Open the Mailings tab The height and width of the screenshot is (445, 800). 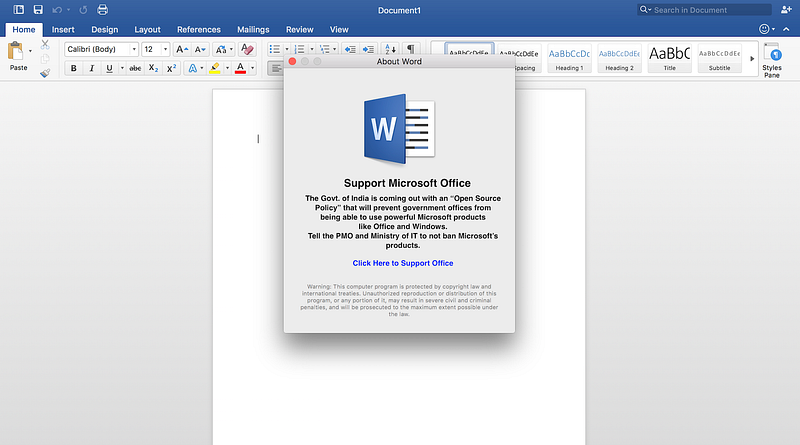tap(253, 30)
